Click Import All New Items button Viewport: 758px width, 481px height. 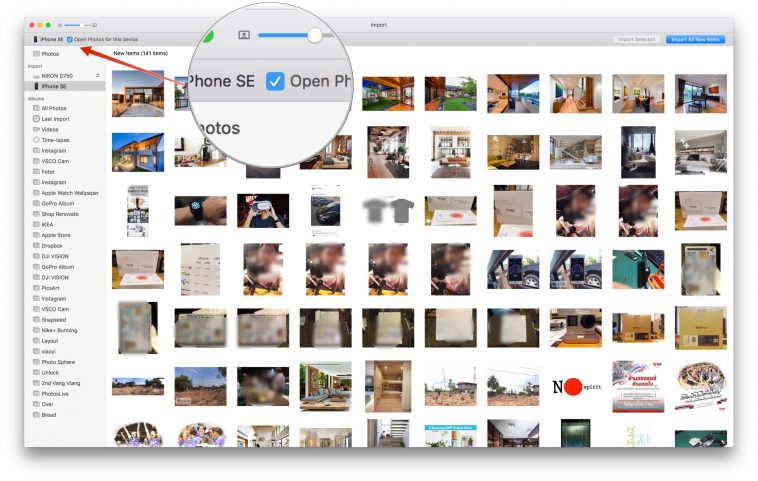click(695, 39)
